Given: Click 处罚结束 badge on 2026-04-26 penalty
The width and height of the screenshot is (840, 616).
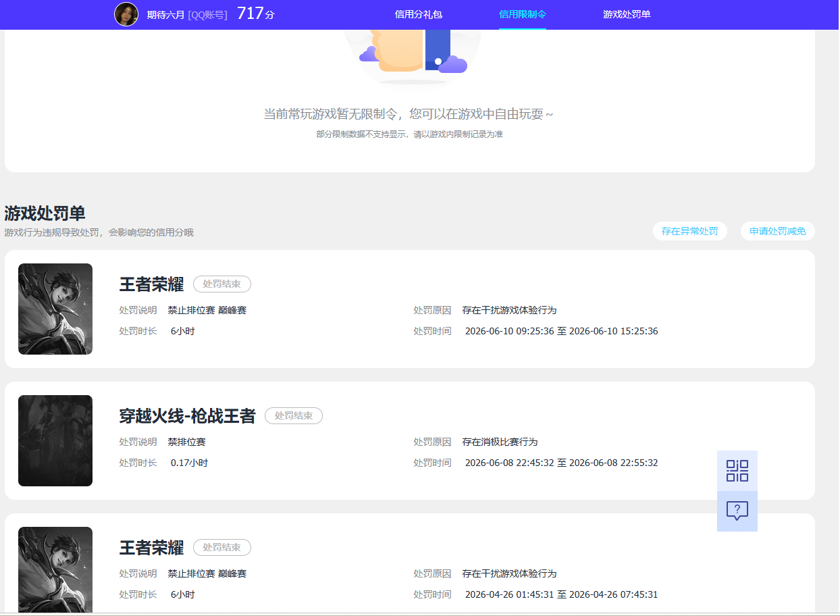Looking at the screenshot, I should (222, 547).
